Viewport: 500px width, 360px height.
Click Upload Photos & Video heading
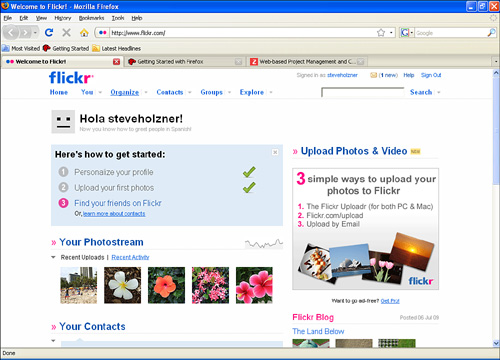pyautogui.click(x=354, y=151)
